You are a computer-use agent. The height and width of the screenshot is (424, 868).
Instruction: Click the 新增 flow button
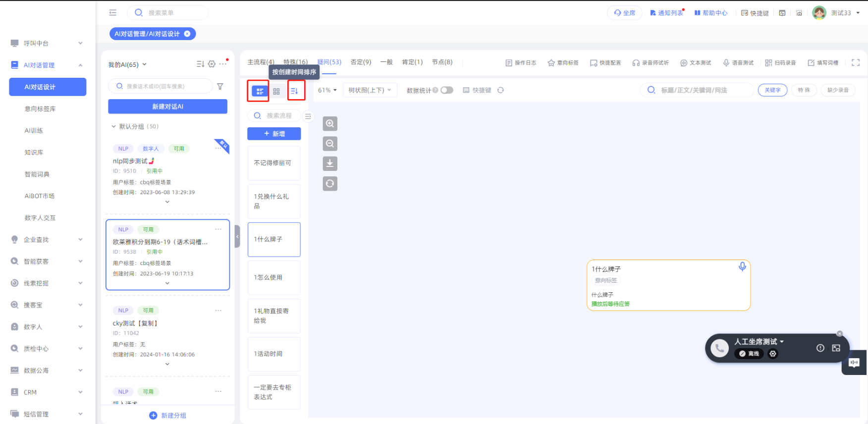pyautogui.click(x=274, y=134)
